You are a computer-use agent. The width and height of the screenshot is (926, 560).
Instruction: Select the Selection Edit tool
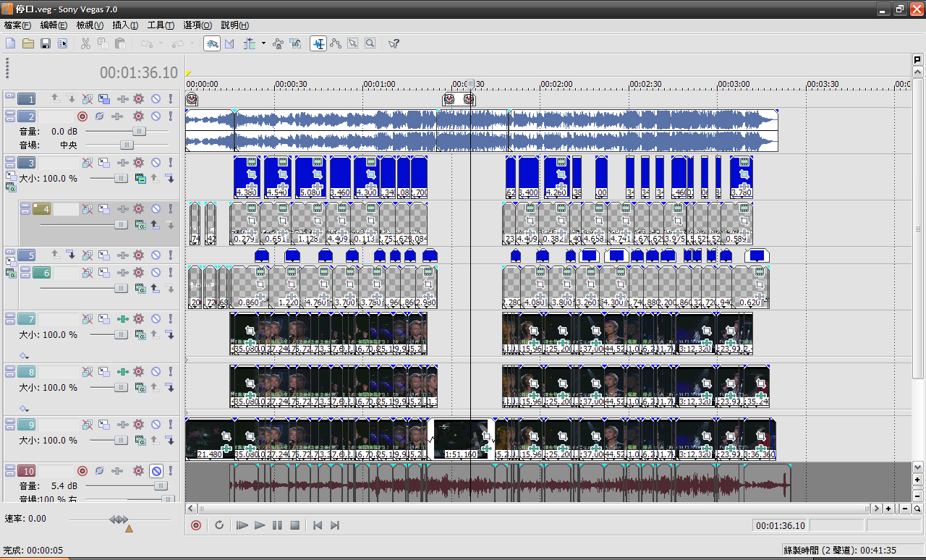353,43
